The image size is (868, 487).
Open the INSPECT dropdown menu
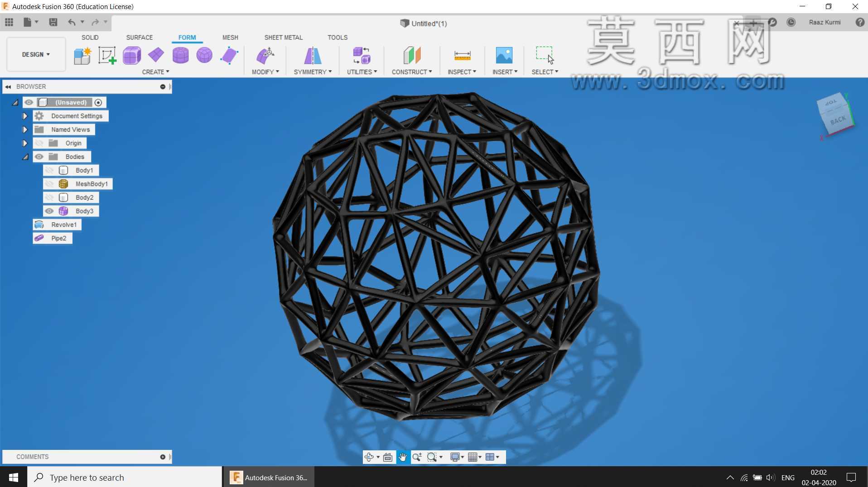[462, 72]
